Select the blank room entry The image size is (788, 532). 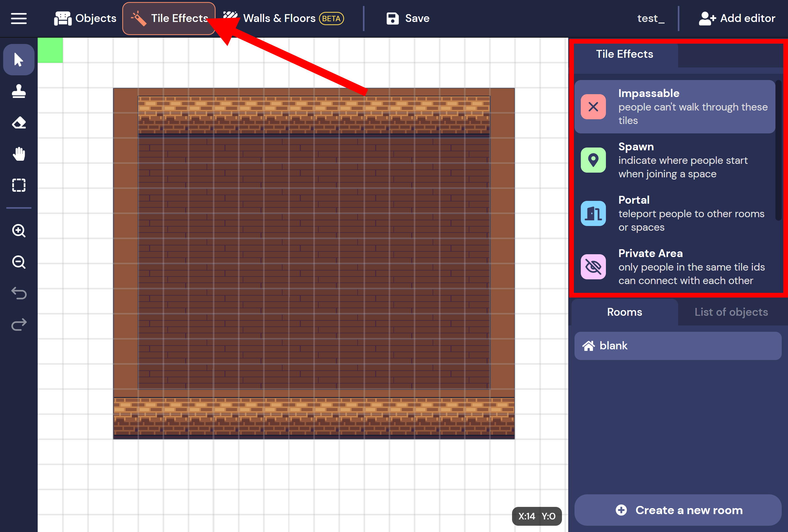tap(678, 346)
